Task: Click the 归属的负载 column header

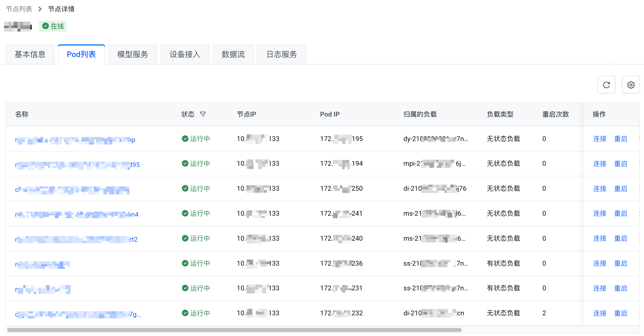Action: [420, 114]
